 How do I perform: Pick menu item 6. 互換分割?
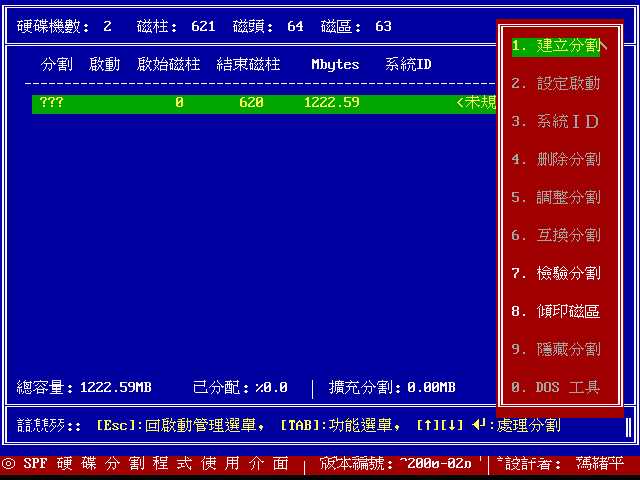click(556, 236)
